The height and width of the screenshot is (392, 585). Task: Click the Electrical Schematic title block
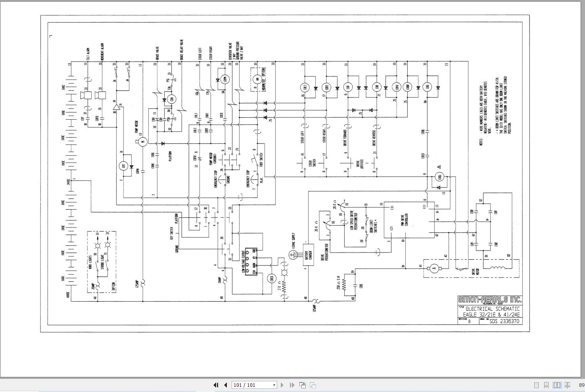(x=492, y=312)
